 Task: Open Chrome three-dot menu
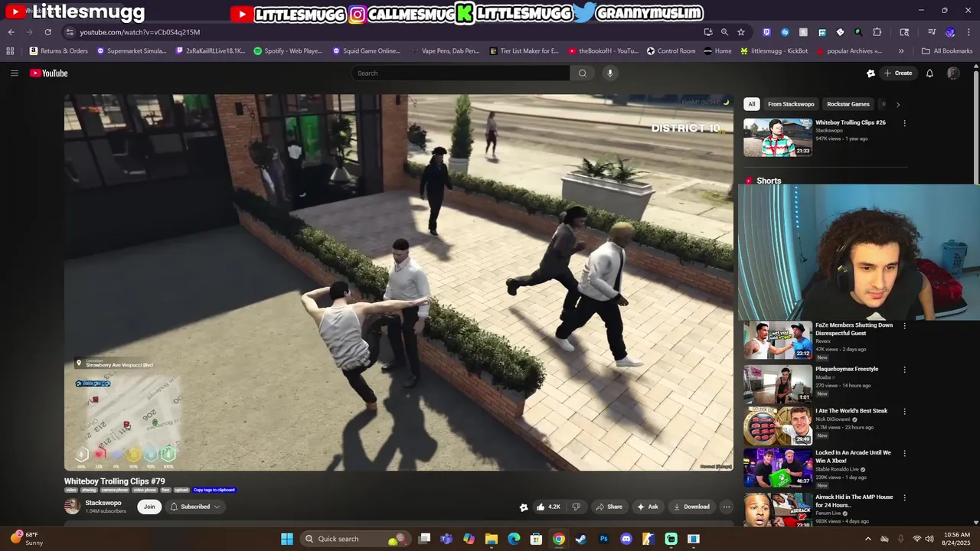(x=968, y=32)
